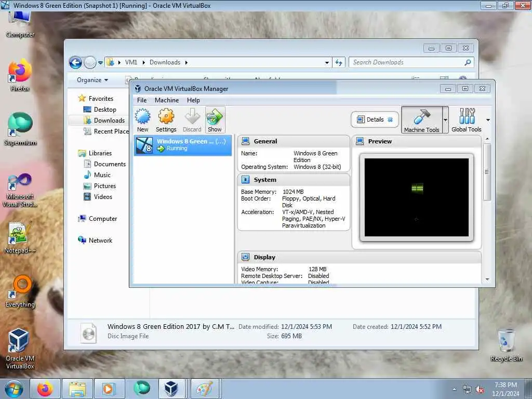Screen dimensions: 532x399
Task: Show hidden system tray icons
Action: pos(454,390)
